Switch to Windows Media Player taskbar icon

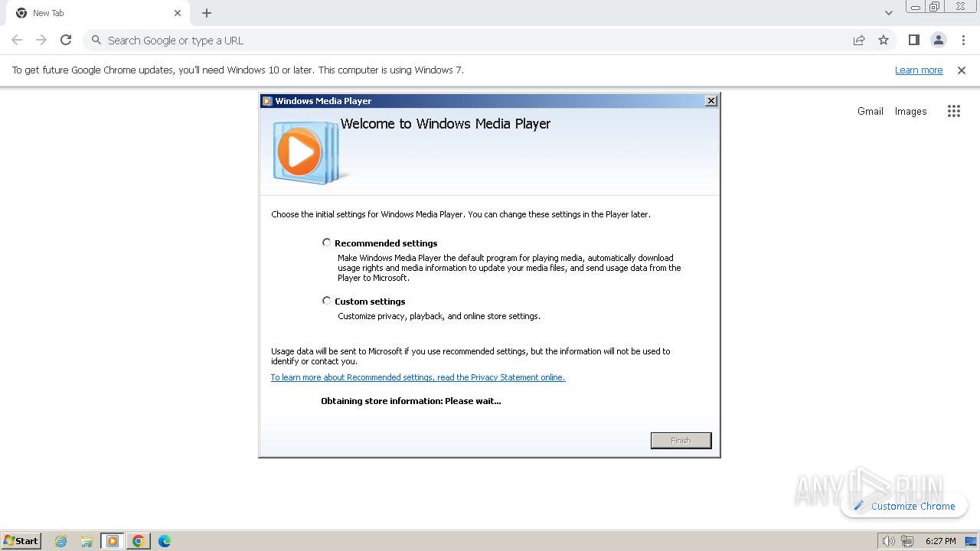click(x=113, y=541)
